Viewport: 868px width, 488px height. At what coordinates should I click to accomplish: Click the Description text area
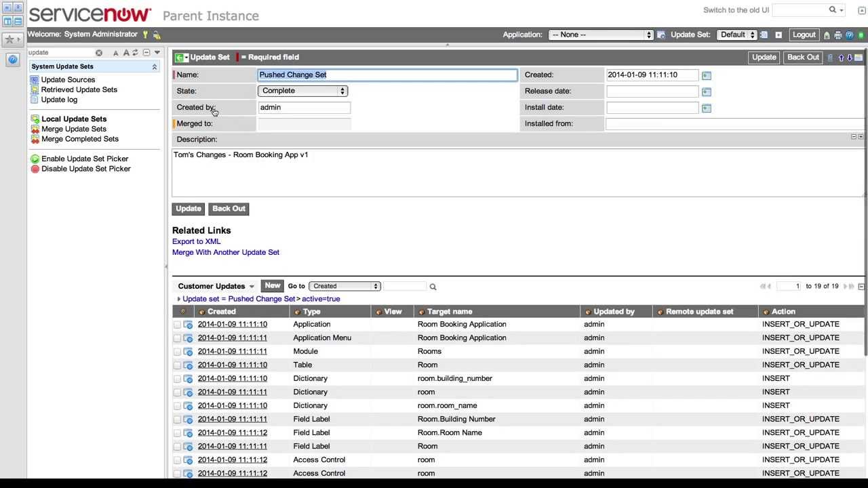pyautogui.click(x=518, y=172)
